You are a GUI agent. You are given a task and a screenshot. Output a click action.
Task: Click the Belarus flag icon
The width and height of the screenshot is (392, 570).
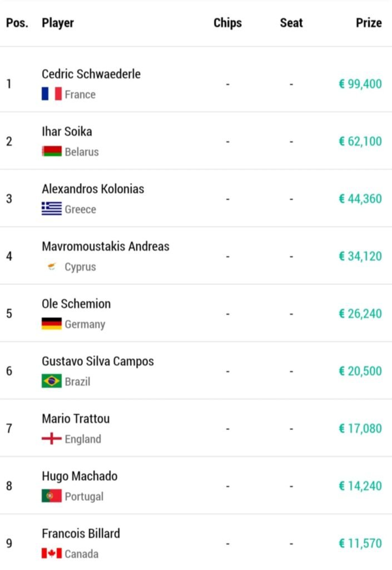coord(51,151)
